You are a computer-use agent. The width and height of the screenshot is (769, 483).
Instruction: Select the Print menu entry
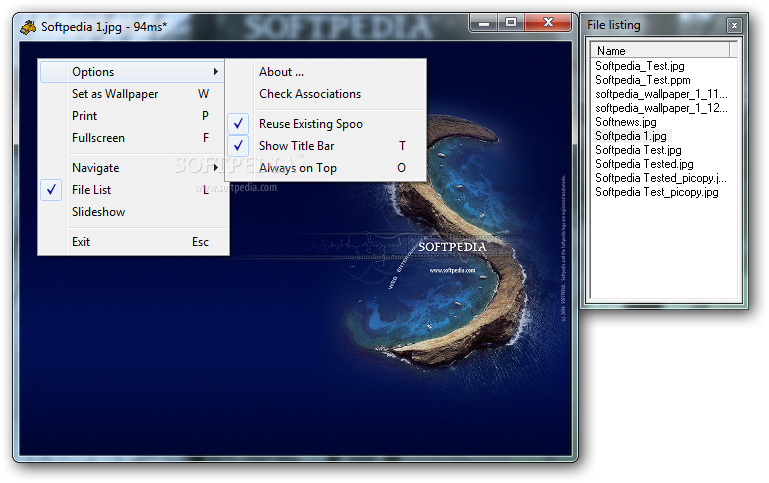click(x=132, y=116)
